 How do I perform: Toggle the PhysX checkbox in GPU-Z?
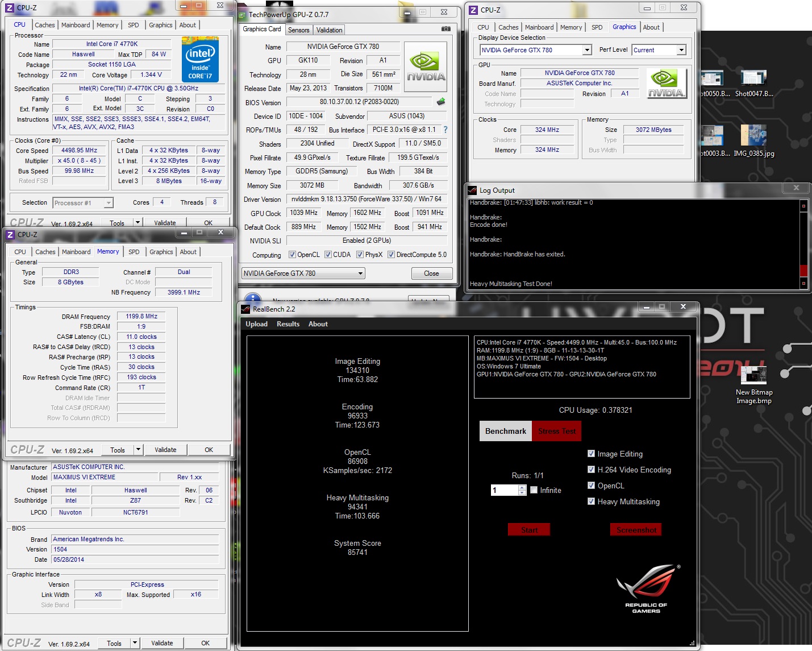pyautogui.click(x=360, y=255)
